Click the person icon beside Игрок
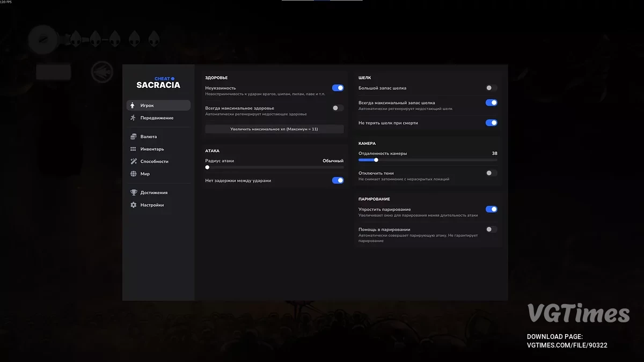This screenshot has width=644, height=362. tap(133, 105)
